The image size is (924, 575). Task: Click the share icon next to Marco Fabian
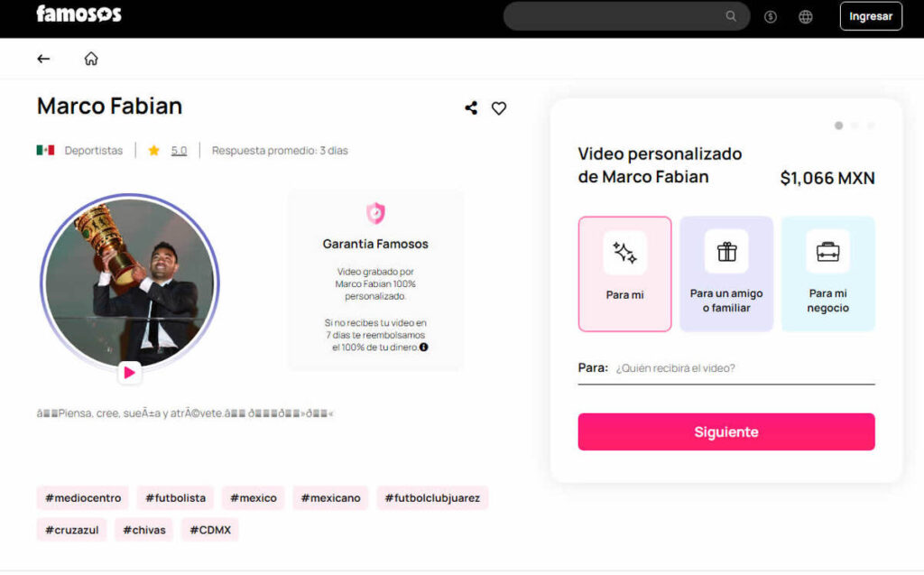[x=471, y=108]
